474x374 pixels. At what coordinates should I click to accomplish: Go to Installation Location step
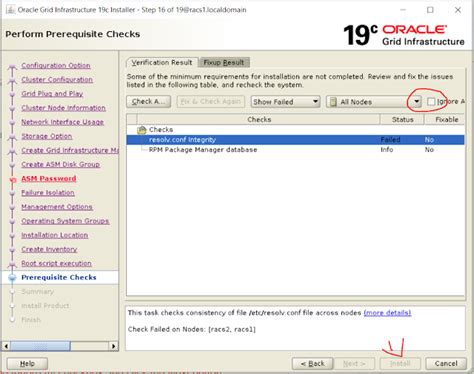tap(55, 235)
